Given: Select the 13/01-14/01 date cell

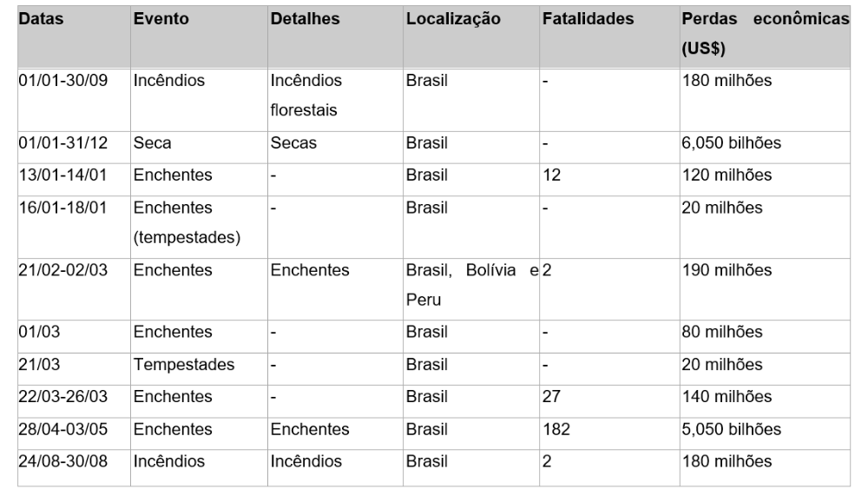Looking at the screenshot, I should click(74, 180).
